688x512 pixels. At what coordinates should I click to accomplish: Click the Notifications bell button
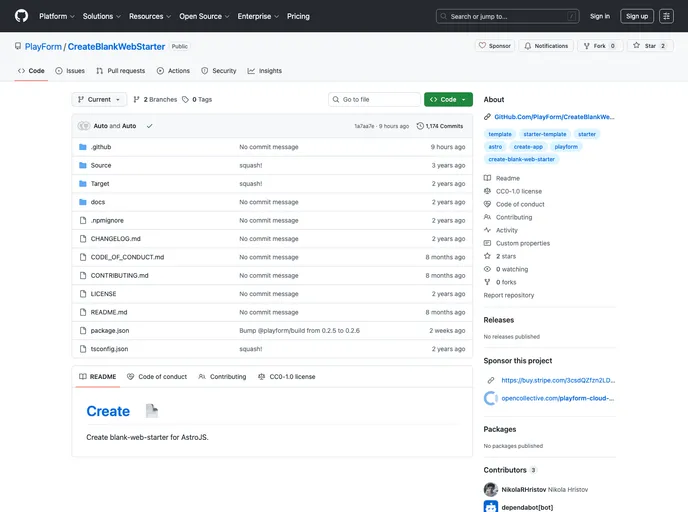pyautogui.click(x=545, y=46)
